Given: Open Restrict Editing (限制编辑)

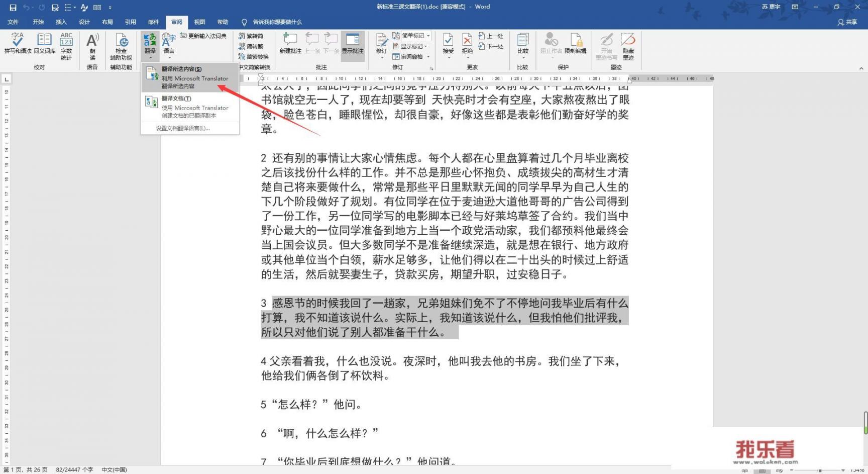Looking at the screenshot, I should tap(576, 44).
